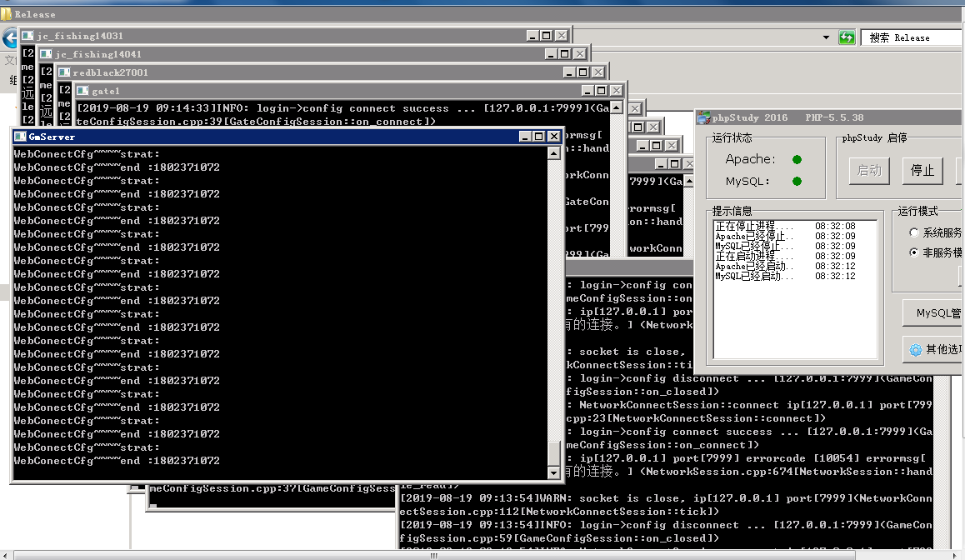Minimize the gate1 console window
This screenshot has width=965, height=560.
(x=587, y=91)
